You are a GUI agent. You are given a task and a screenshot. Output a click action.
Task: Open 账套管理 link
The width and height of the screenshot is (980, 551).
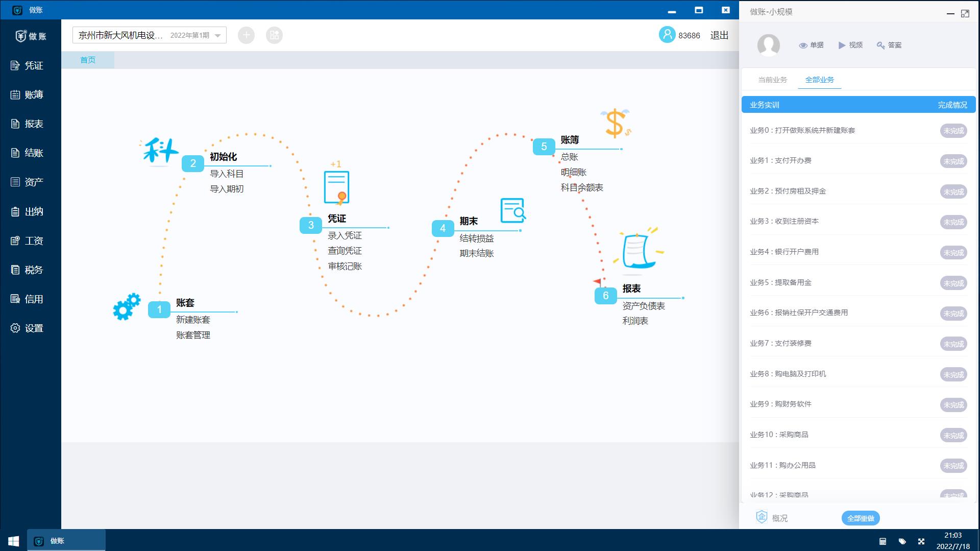(x=193, y=335)
